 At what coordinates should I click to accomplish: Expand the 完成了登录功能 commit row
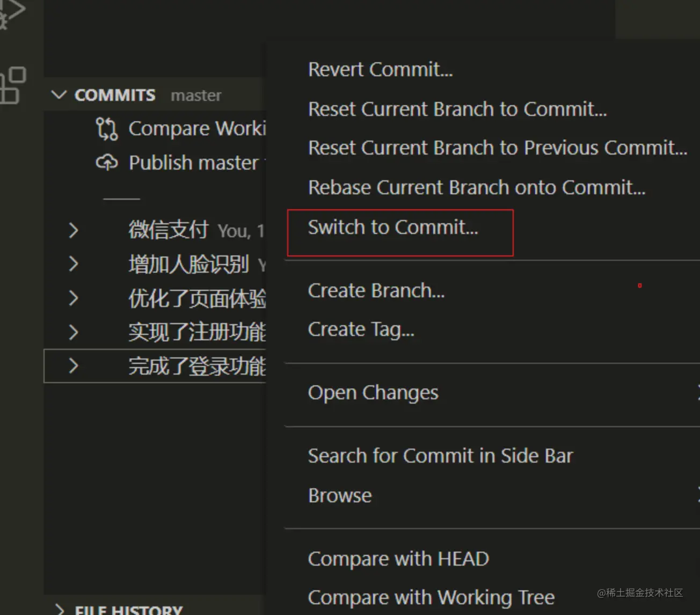pos(74,366)
